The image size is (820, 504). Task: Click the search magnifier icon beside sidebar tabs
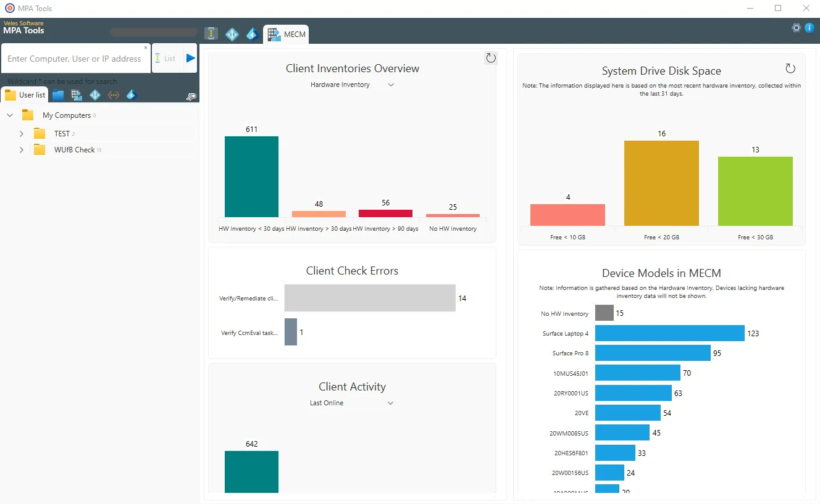191,96
